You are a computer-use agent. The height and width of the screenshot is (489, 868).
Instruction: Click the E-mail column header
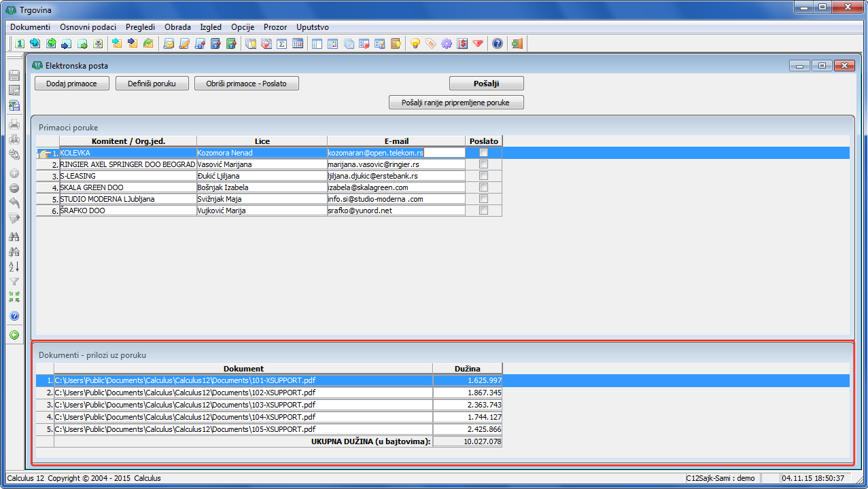point(396,141)
